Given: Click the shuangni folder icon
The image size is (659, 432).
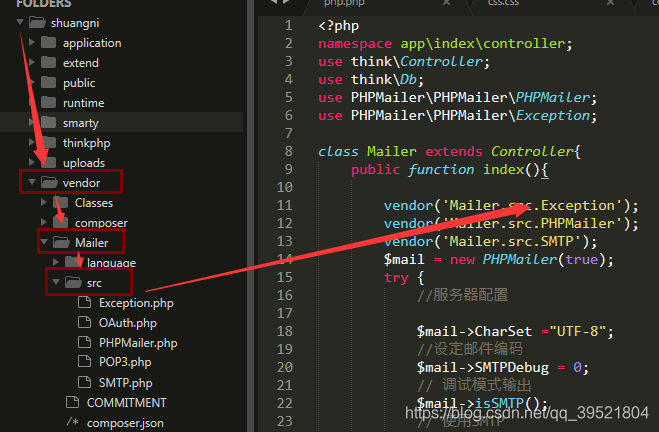Looking at the screenshot, I should pyautogui.click(x=37, y=22).
